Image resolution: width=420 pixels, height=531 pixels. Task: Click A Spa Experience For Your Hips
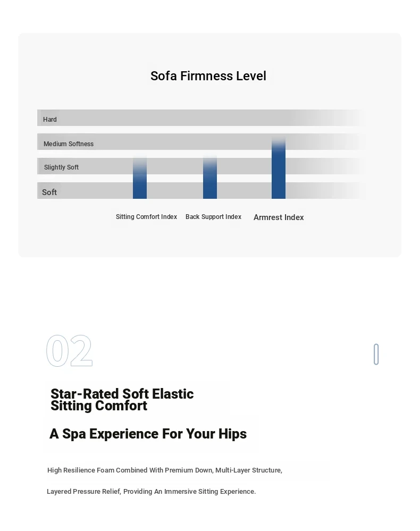[148, 434]
